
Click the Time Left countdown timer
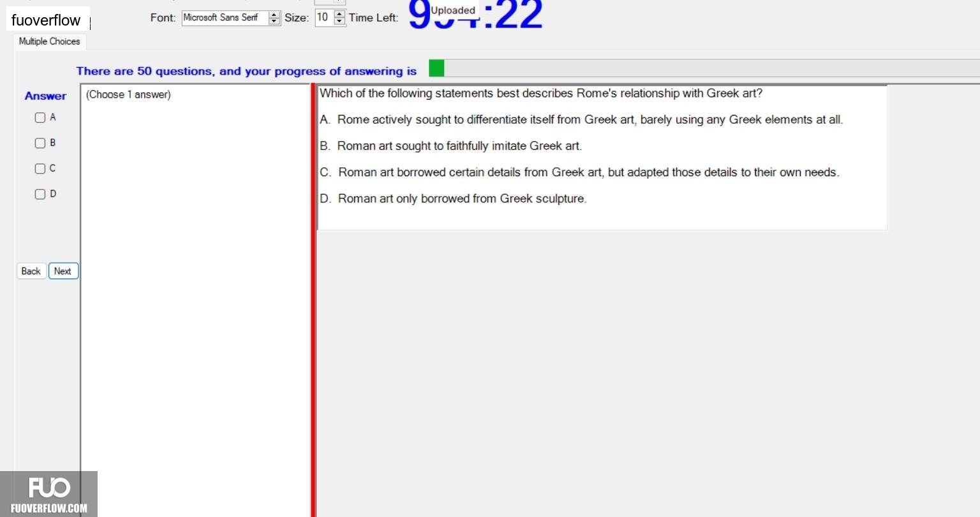pos(475,14)
